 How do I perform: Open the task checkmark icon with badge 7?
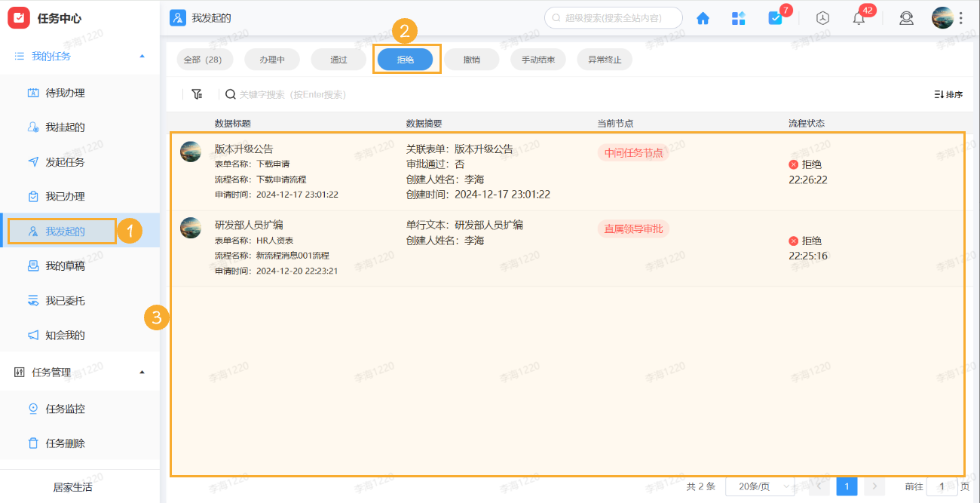(776, 18)
